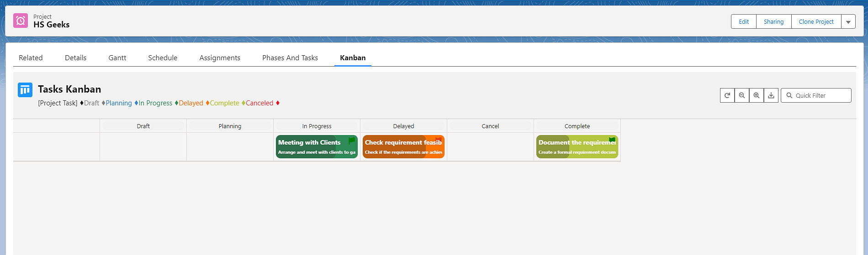Viewport: 868px width, 255px height.
Task: Open the Phases And Tasks tab
Action: [290, 58]
